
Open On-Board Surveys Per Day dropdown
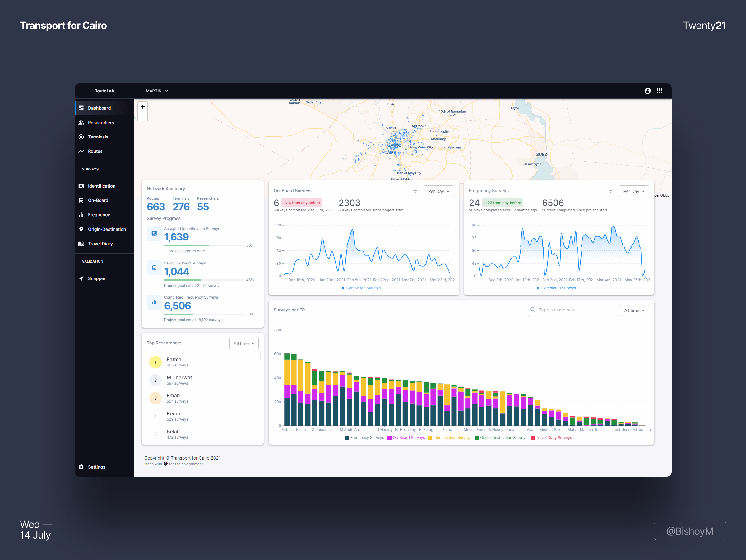438,191
